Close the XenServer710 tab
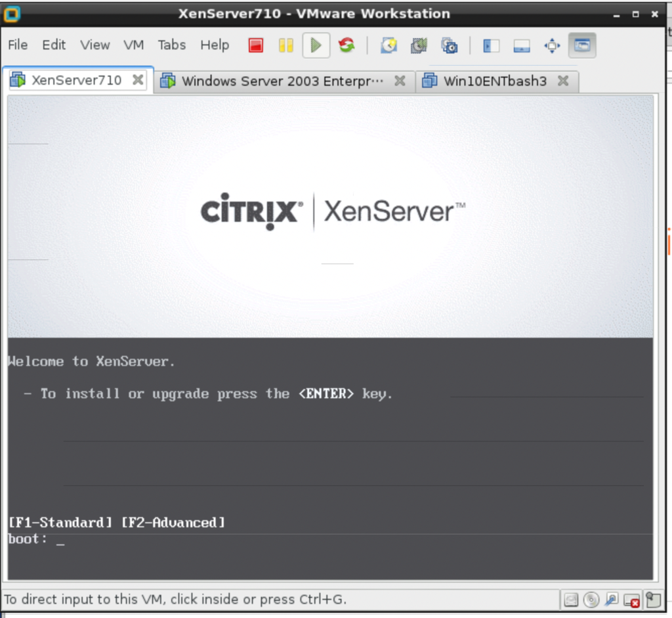The width and height of the screenshot is (672, 618). pos(138,79)
